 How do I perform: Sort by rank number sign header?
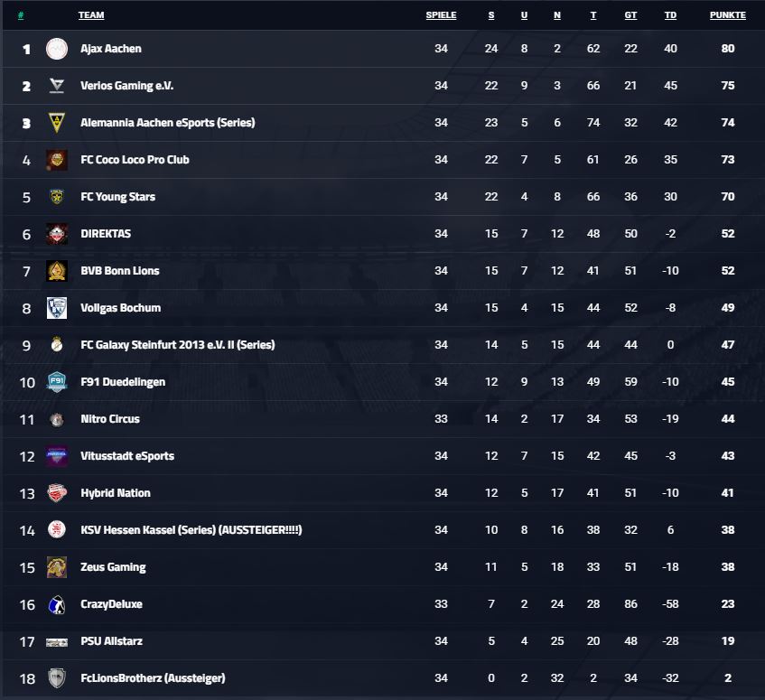pos(21,15)
